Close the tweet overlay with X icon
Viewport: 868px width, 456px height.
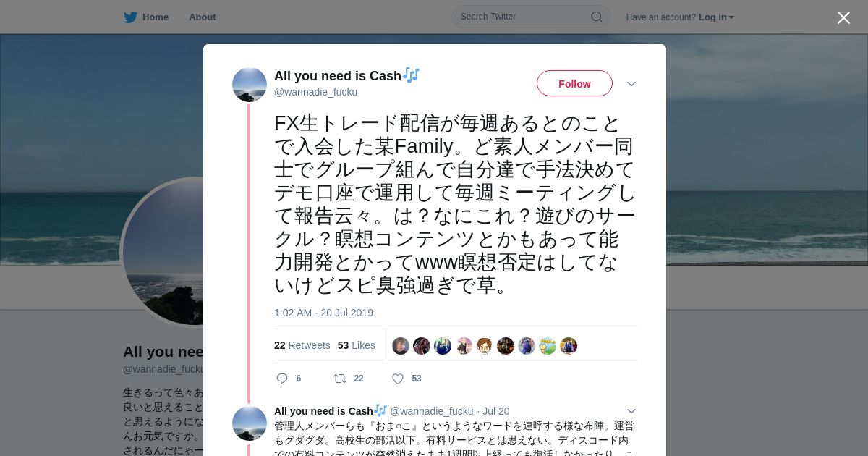coord(843,17)
